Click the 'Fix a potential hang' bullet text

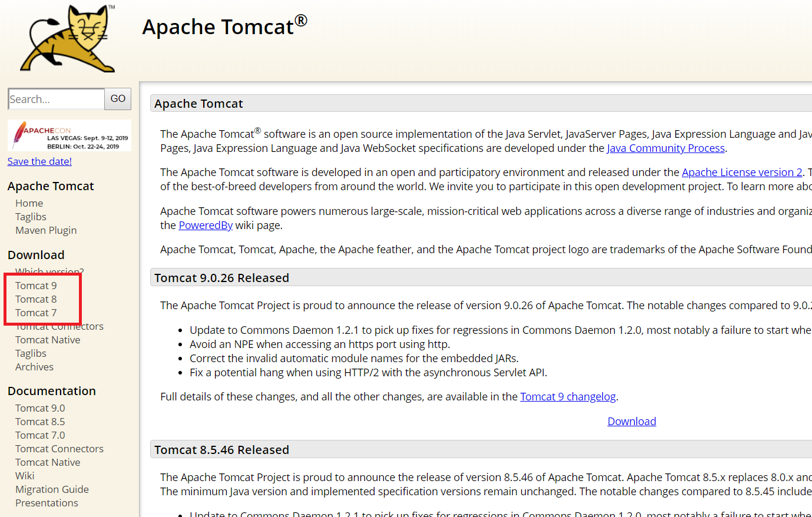[369, 373]
